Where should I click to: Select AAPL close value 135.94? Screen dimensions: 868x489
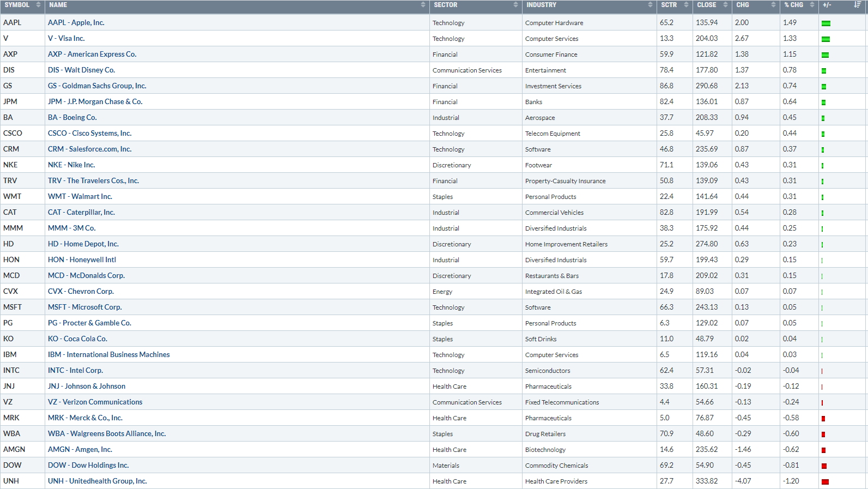(x=707, y=22)
